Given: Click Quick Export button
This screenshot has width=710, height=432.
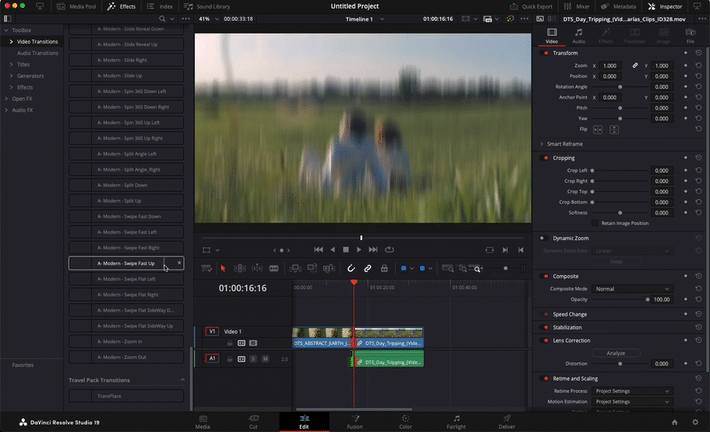Looking at the screenshot, I should (531, 6).
